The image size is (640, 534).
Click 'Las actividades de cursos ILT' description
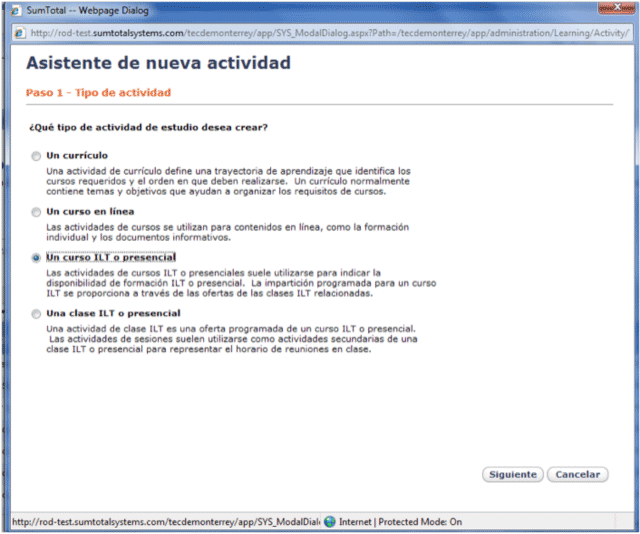(241, 283)
